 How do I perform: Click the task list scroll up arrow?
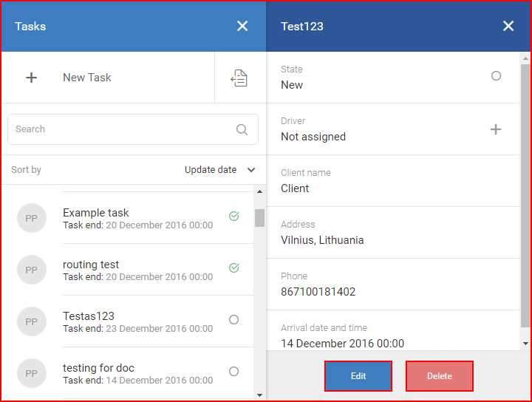[259, 191]
